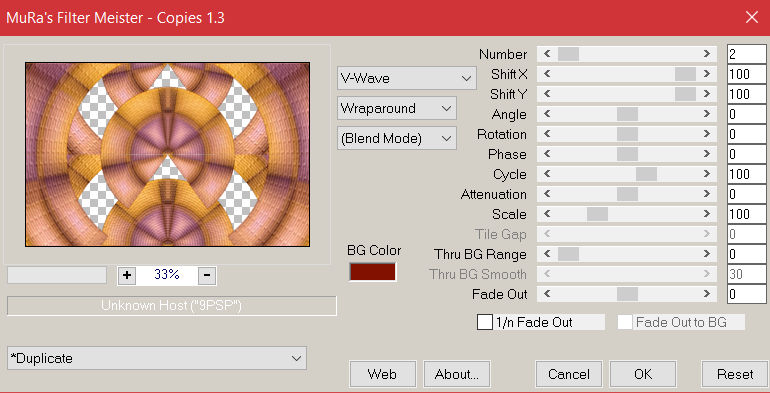Click the 33% zoom level text
770x393 pixels.
[167, 275]
